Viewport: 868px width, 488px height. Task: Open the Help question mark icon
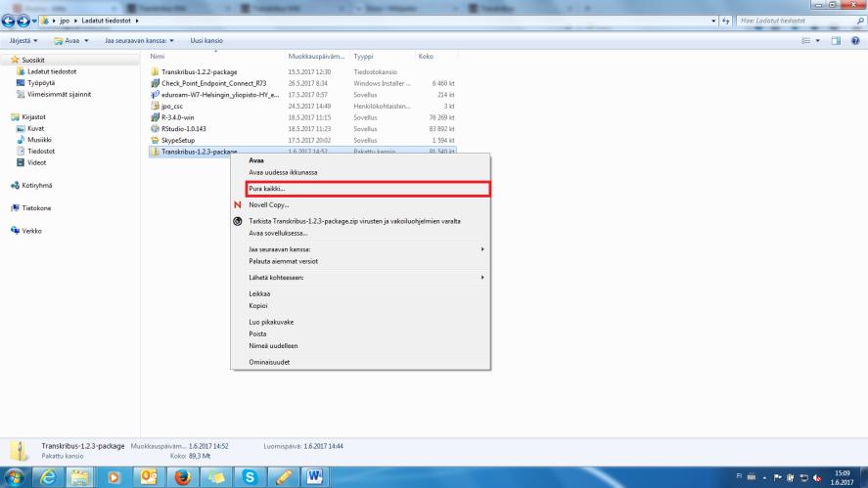[x=855, y=40]
